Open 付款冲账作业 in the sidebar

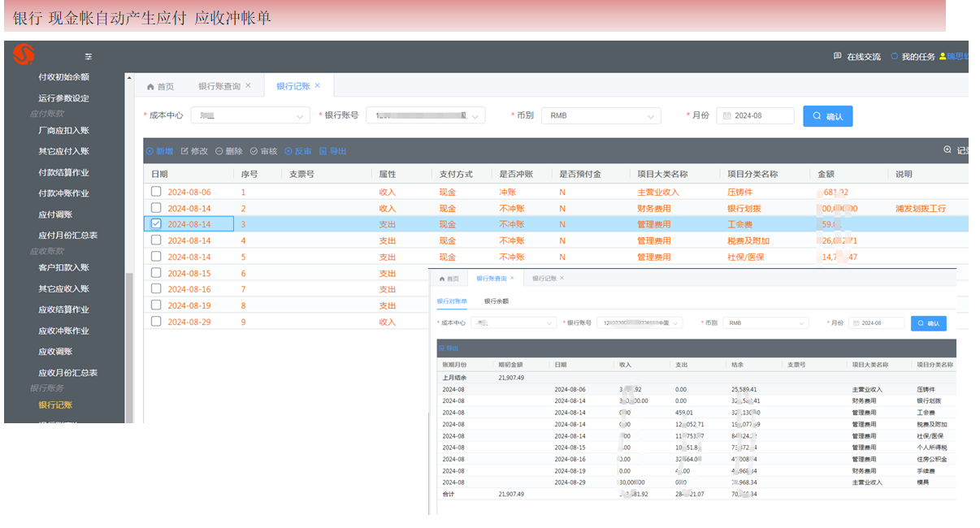pyautogui.click(x=63, y=193)
